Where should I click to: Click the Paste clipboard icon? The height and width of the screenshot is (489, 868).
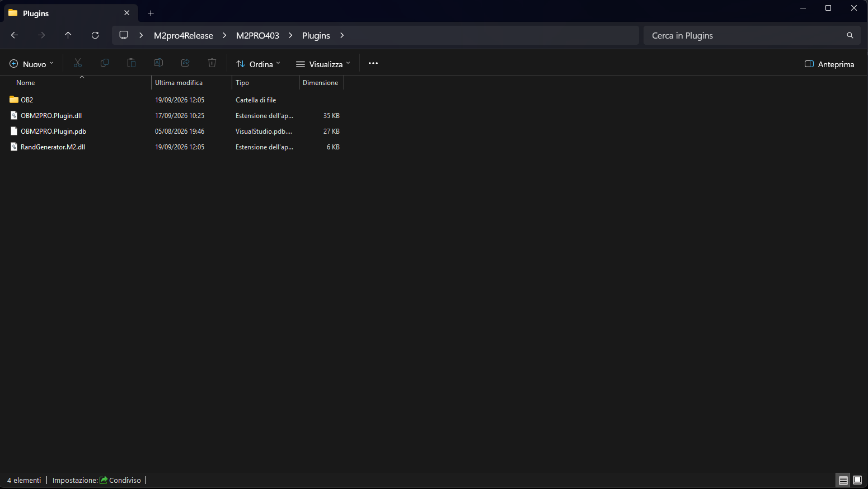pos(132,63)
